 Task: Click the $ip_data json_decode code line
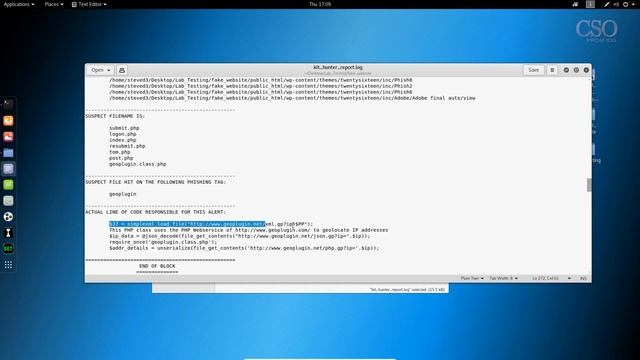point(240,236)
